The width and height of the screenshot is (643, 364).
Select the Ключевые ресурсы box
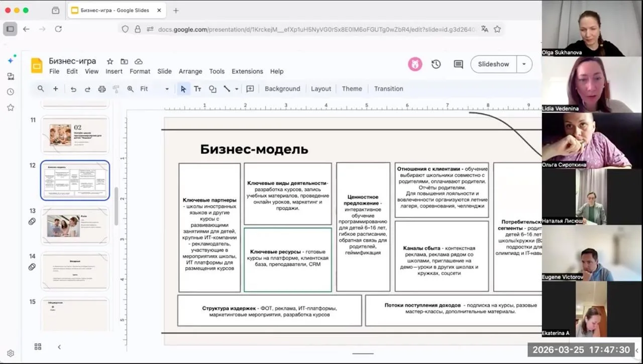pyautogui.click(x=288, y=260)
